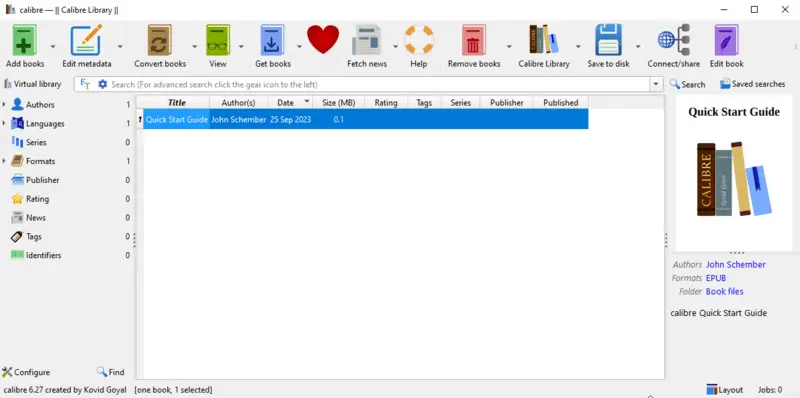
Task: Sort by the Title column header
Action: [x=177, y=103]
